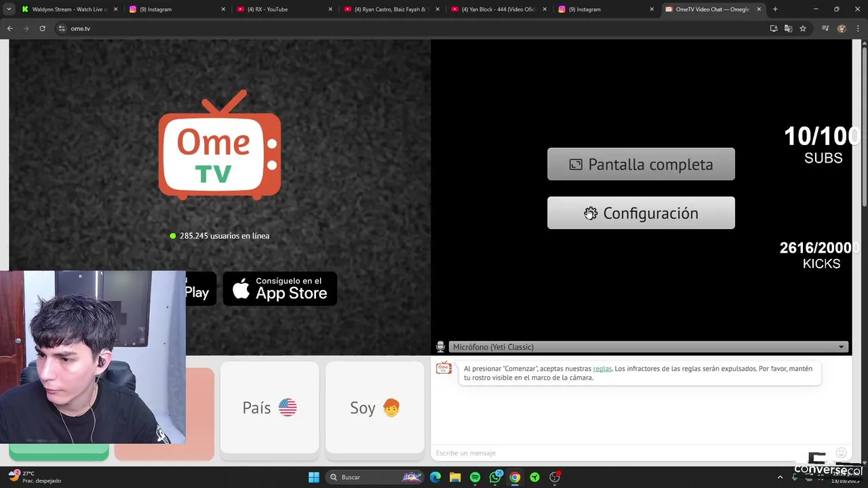Switch to the last Instagram tab
The height and width of the screenshot is (488, 868).
[x=605, y=9]
